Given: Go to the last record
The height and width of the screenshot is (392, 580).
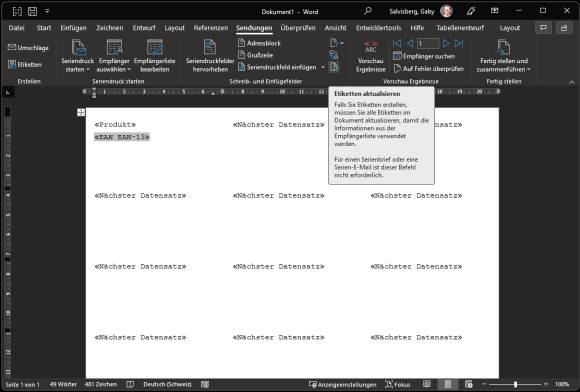Looking at the screenshot, I should pos(459,44).
